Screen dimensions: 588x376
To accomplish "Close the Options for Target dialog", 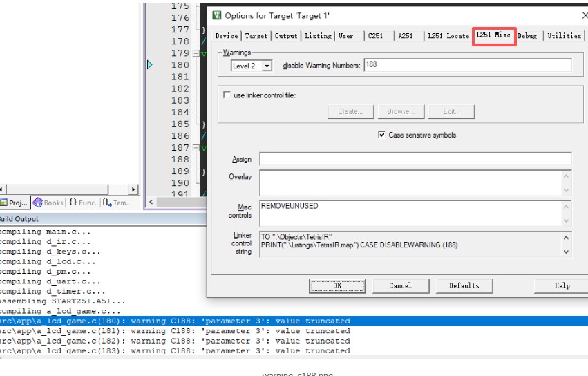I will pyautogui.click(x=584, y=15).
